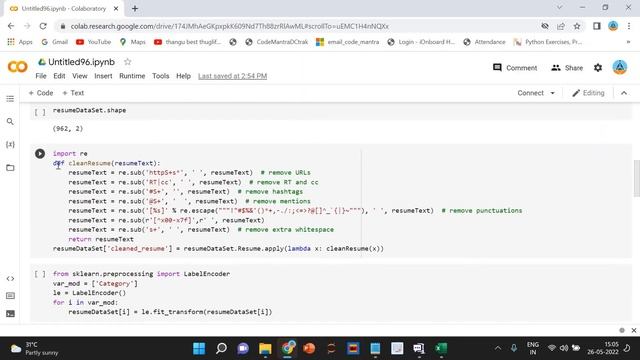Click the run bracket of LabelEncoder cell
This screenshot has height=360, width=640.
40,274
